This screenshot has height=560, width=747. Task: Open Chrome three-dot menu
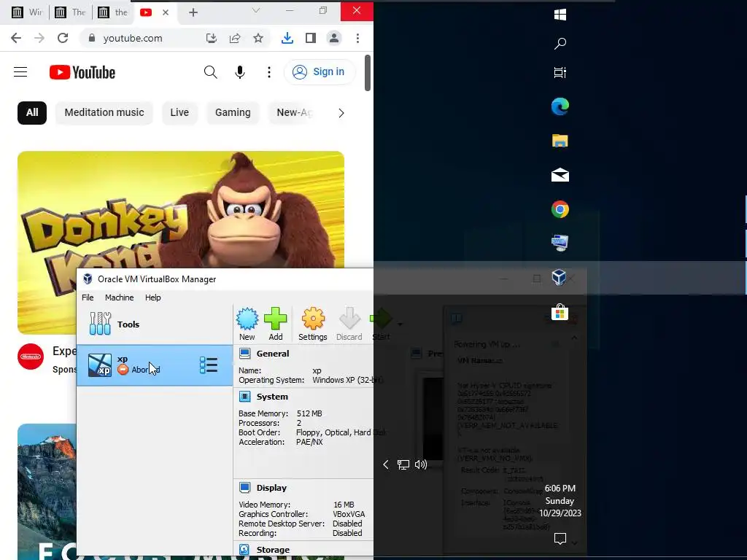point(357,38)
